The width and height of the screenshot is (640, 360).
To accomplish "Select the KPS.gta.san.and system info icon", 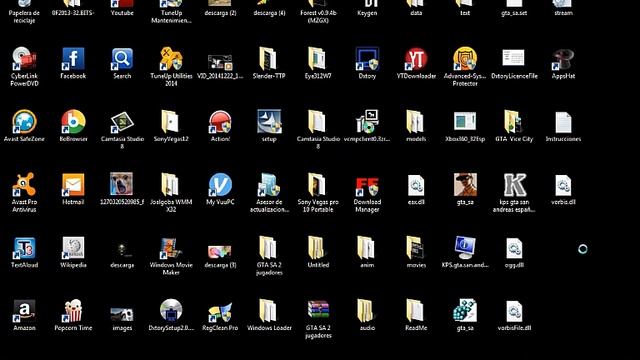I will [x=465, y=248].
